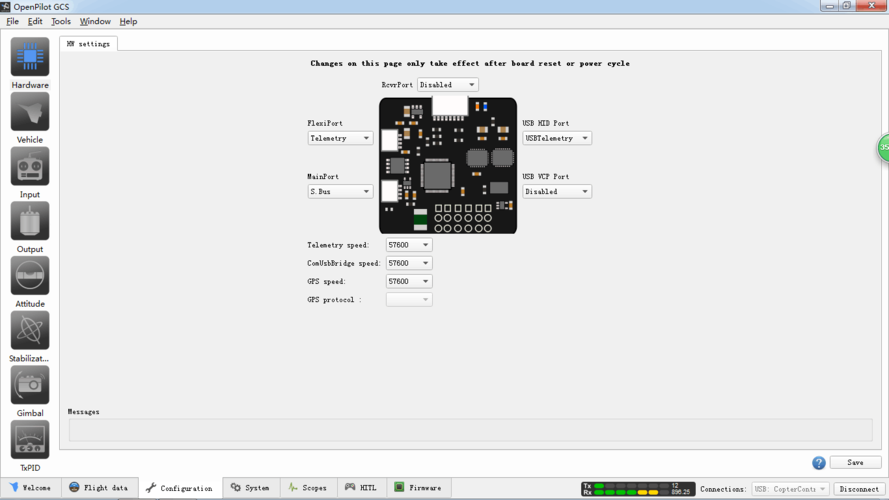The width and height of the screenshot is (889, 500).
Task: Expand the USB VCP Port dropdown
Action: 557,192
